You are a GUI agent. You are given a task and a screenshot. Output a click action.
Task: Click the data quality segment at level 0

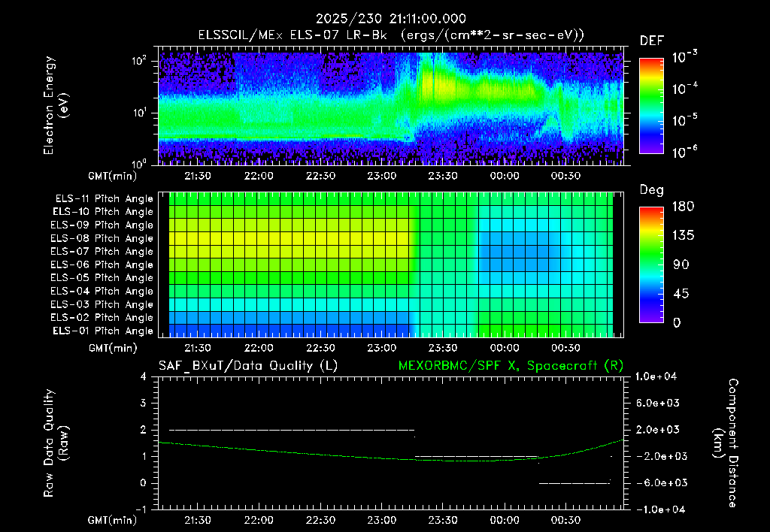click(574, 483)
